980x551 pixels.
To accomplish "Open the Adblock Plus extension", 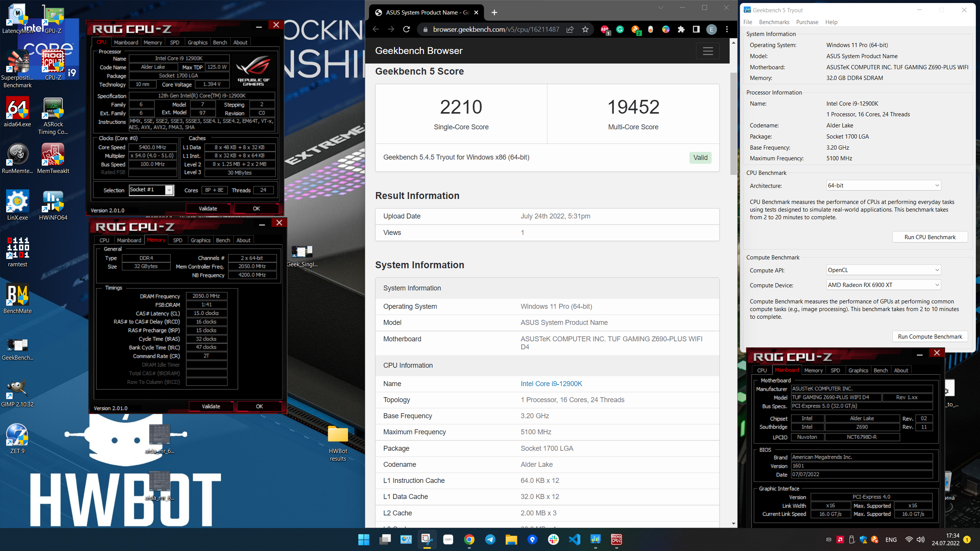I will pos(605,29).
